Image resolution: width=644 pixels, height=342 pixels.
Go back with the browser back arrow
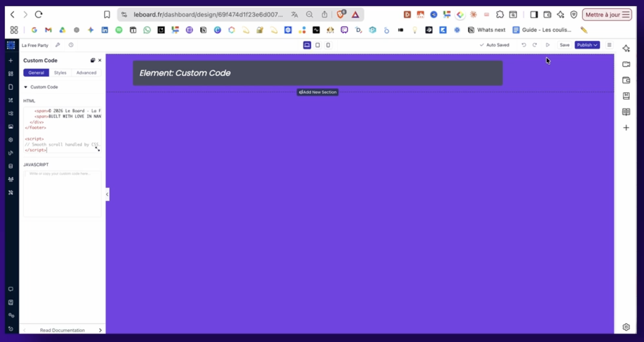(x=12, y=15)
